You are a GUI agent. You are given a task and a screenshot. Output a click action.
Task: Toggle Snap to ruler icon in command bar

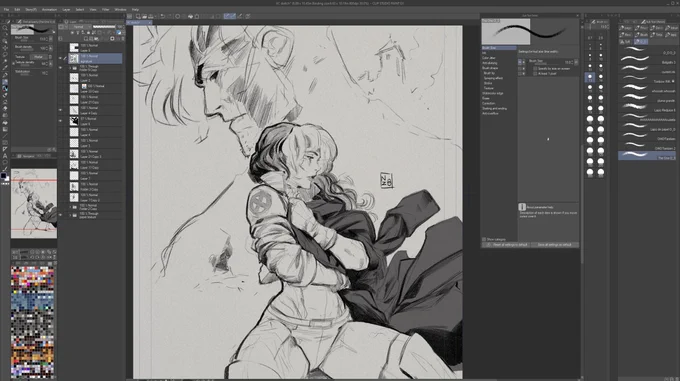tap(227, 16)
